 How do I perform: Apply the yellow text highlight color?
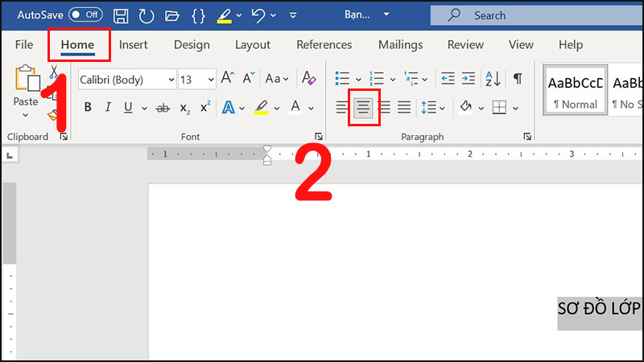(x=261, y=107)
